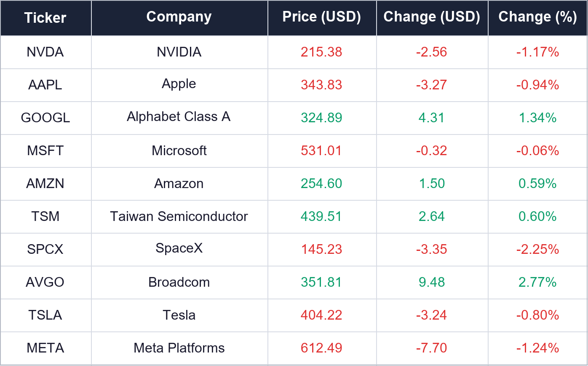Click the Change (%) column header

[538, 17]
